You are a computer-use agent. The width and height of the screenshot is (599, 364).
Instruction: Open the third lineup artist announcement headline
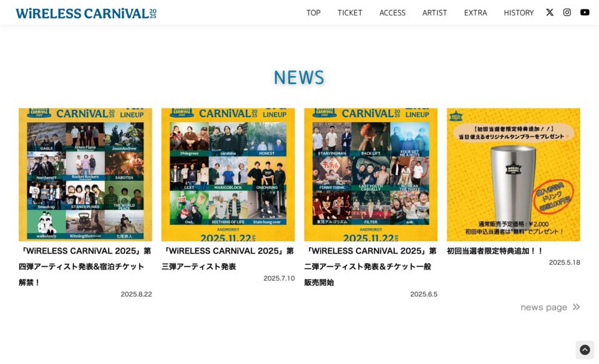pos(228,258)
